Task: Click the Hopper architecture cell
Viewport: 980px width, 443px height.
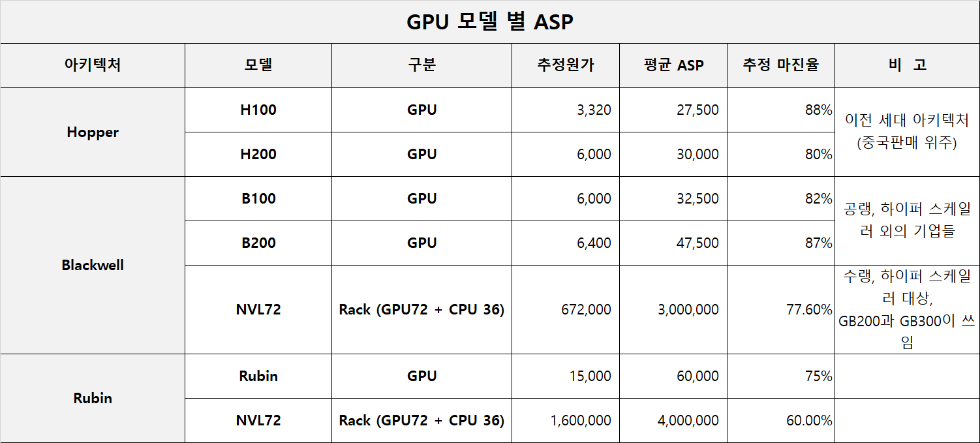Action: click(93, 132)
